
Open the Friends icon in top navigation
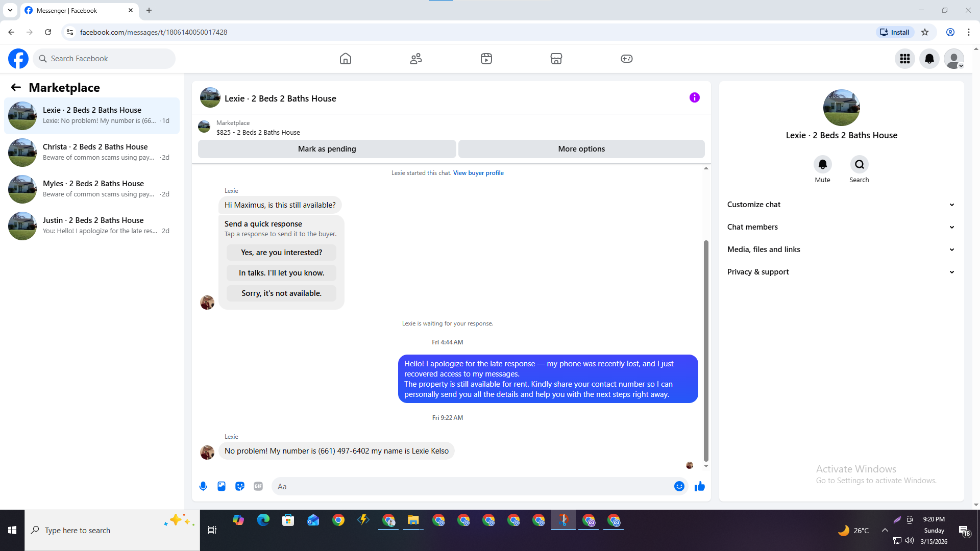(x=416, y=59)
